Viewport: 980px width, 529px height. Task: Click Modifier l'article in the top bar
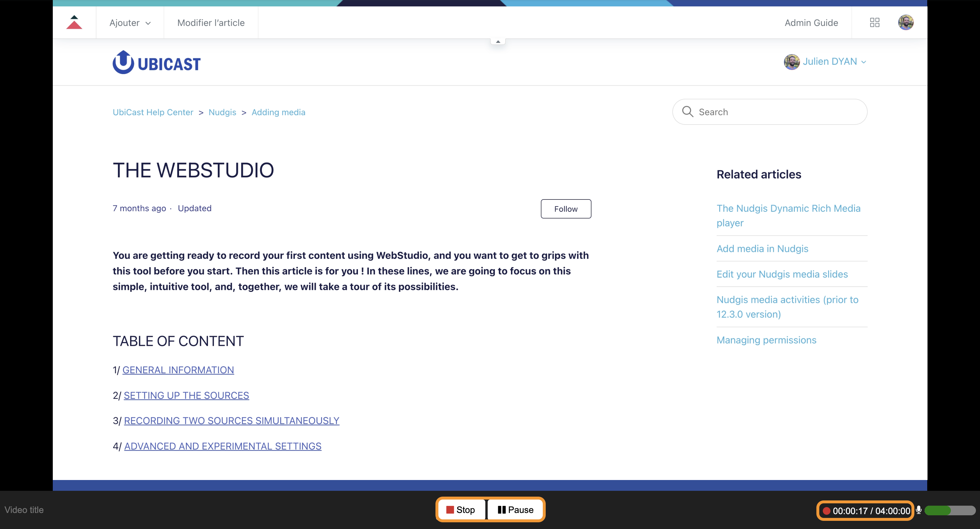click(x=211, y=23)
